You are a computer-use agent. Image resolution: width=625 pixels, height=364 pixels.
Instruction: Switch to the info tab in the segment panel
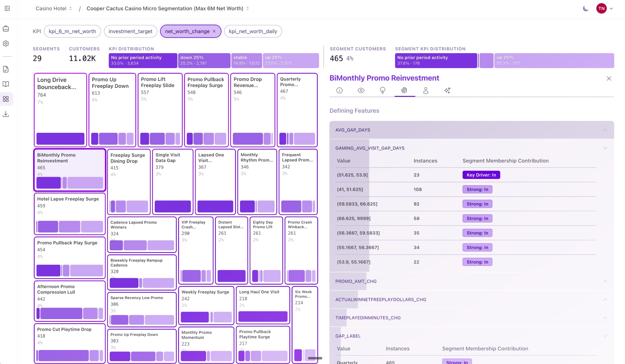339,91
